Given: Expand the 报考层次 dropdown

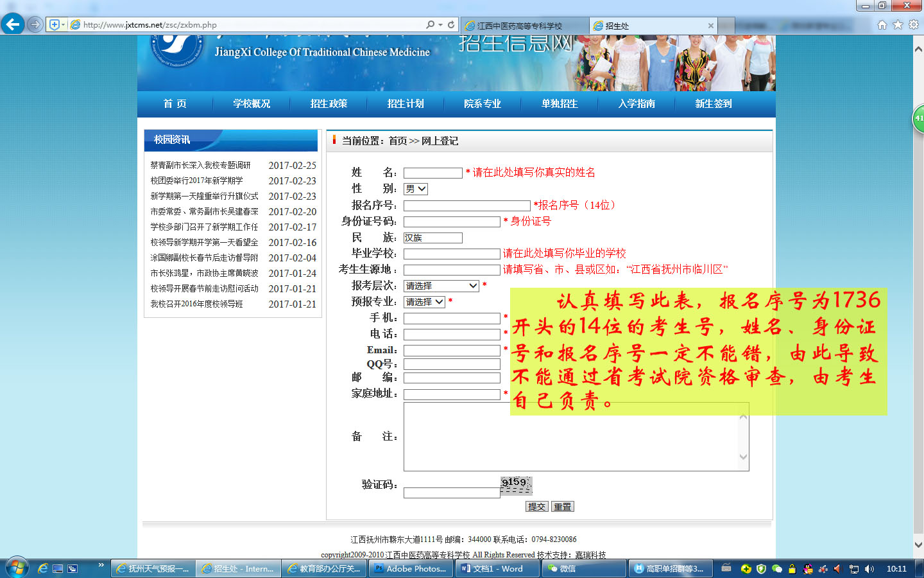Looking at the screenshot, I should click(x=441, y=286).
